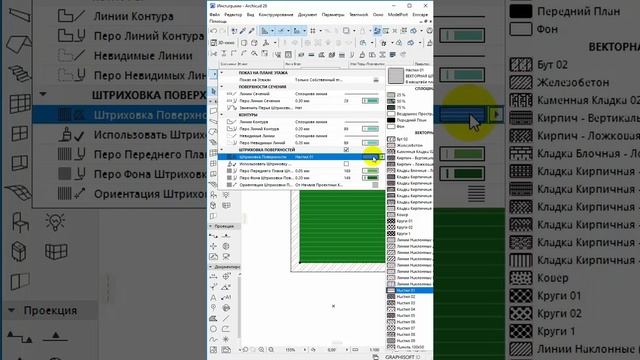
Task: Click the Ориентация Штриховки option button
Action: tap(375, 185)
